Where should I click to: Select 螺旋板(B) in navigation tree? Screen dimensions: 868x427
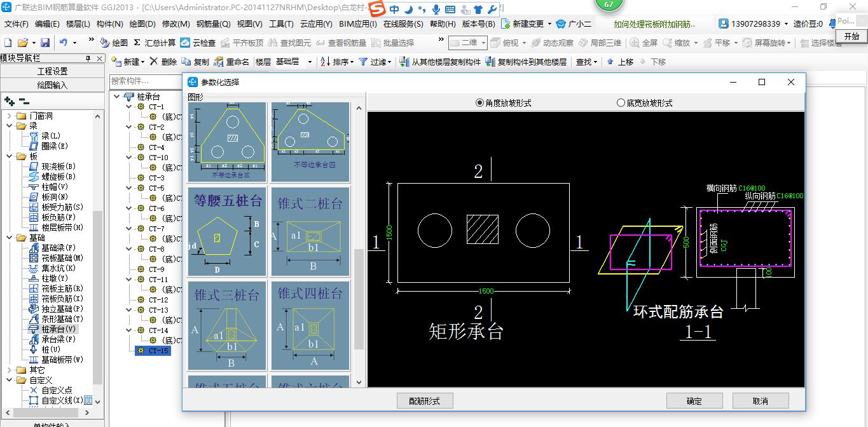(x=59, y=177)
